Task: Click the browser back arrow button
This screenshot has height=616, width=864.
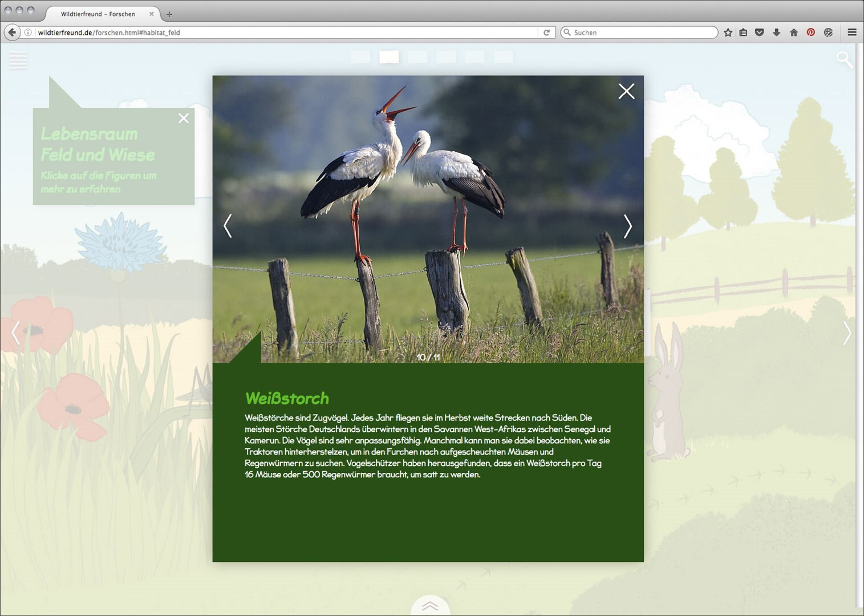Action: tap(12, 33)
